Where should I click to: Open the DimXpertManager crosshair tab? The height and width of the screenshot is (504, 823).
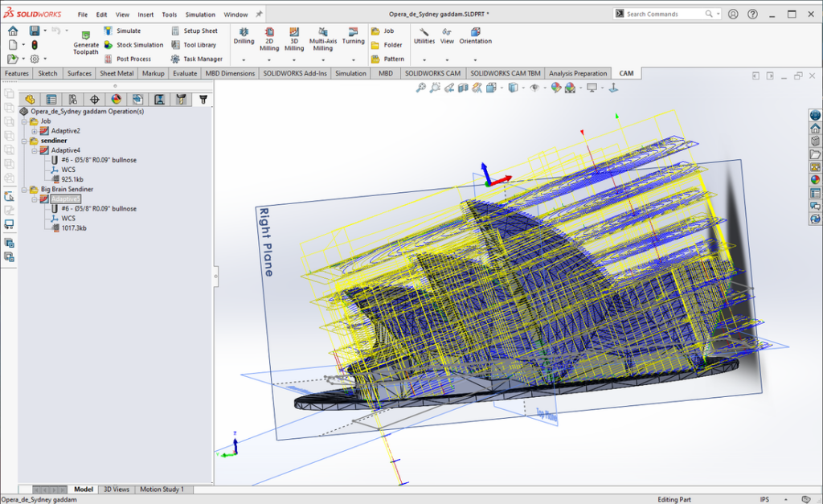coord(95,99)
